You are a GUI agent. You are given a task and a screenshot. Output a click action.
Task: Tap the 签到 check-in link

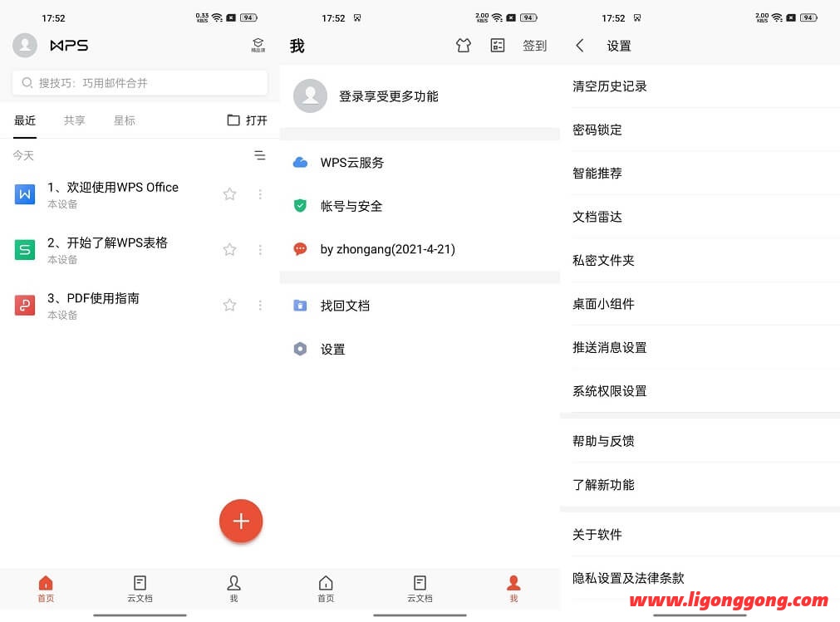[x=534, y=46]
